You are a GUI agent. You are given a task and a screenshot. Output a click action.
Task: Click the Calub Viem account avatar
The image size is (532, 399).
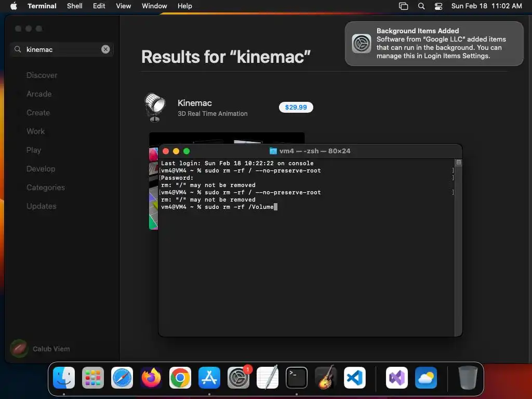pyautogui.click(x=19, y=349)
